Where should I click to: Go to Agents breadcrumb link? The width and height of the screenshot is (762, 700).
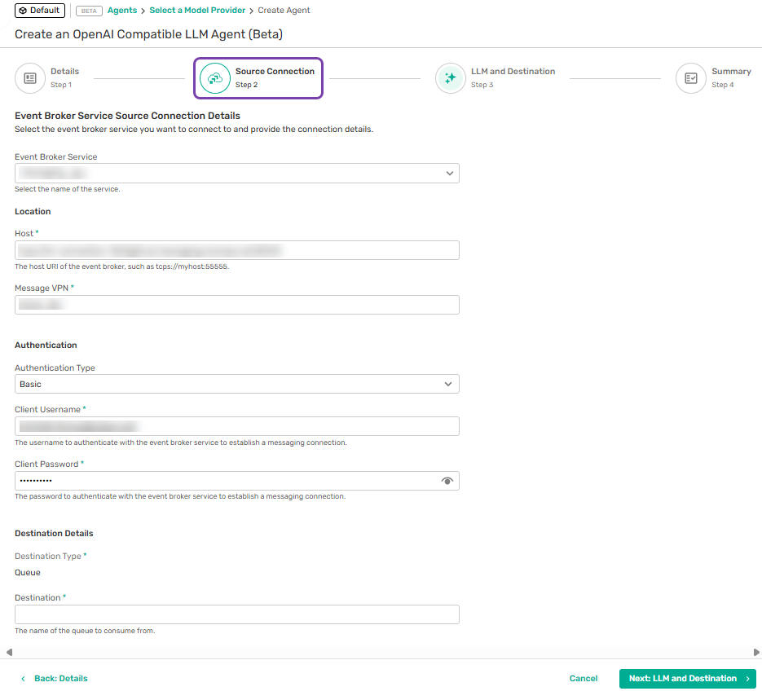[x=122, y=11]
